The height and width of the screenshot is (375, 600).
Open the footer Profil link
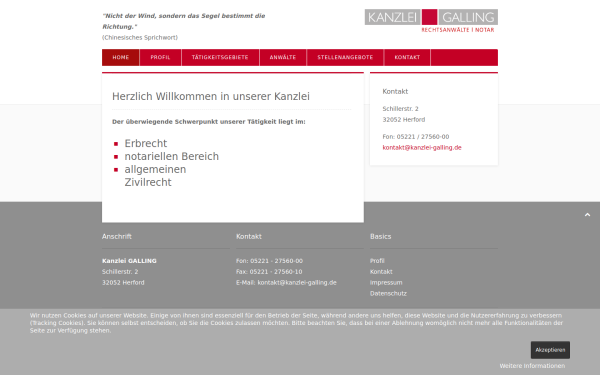pyautogui.click(x=377, y=261)
